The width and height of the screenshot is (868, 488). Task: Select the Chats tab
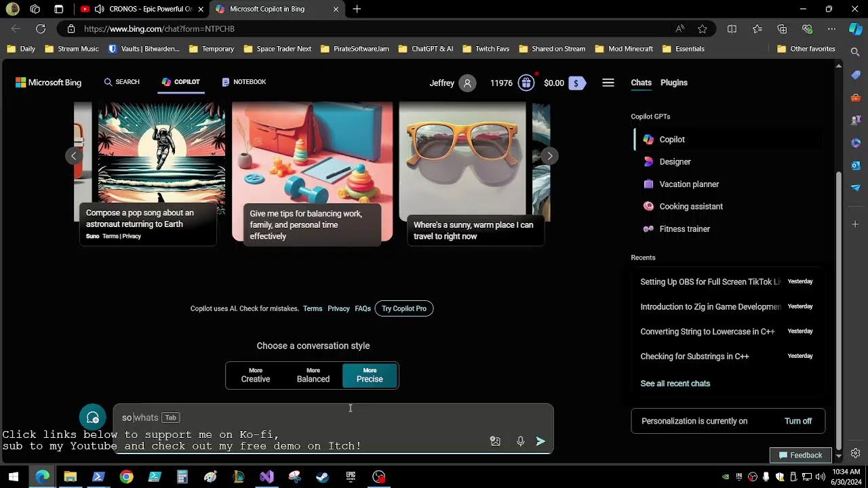(x=641, y=83)
